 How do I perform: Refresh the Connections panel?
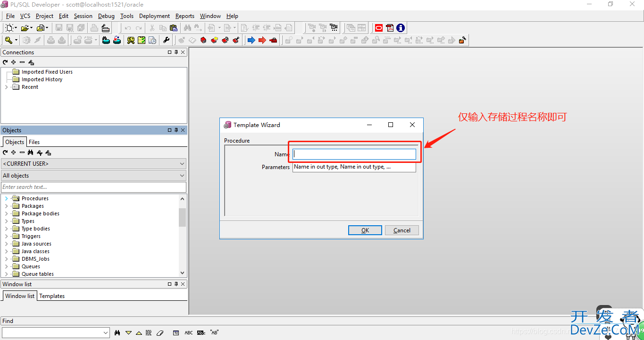5,62
